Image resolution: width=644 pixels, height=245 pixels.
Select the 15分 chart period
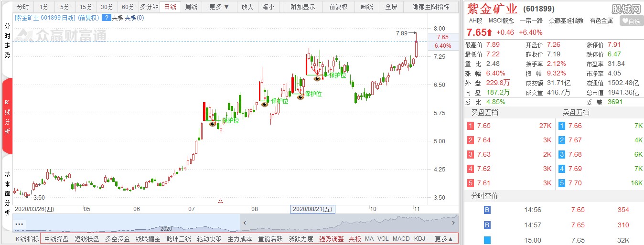click(86, 7)
